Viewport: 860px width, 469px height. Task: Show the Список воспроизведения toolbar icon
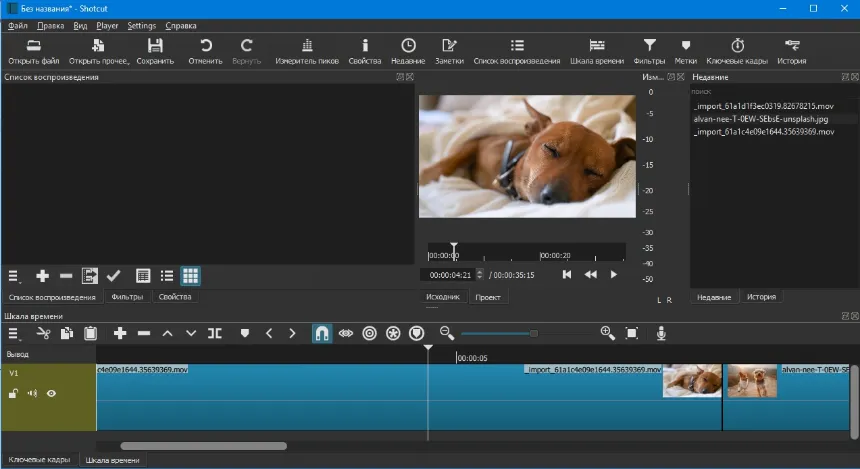coord(517,52)
